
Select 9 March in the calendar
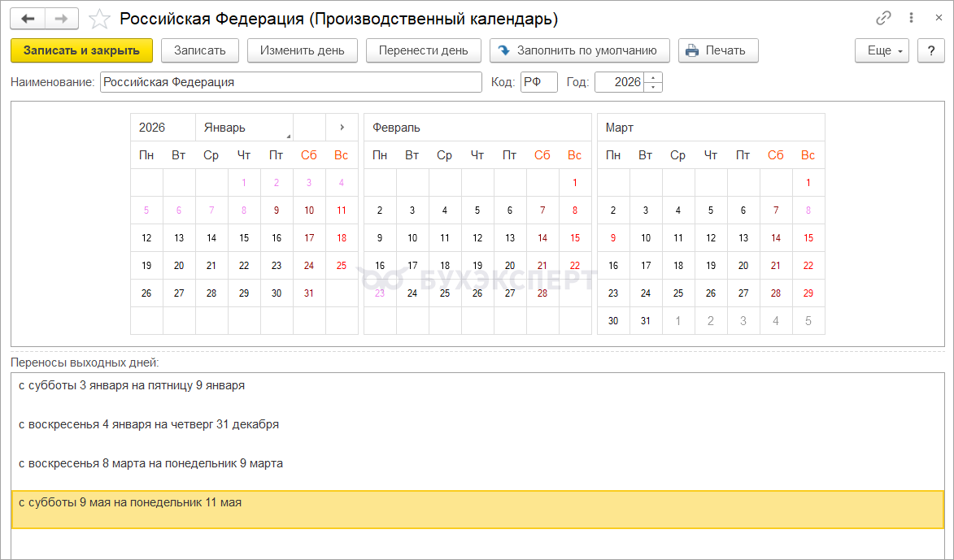(x=613, y=238)
